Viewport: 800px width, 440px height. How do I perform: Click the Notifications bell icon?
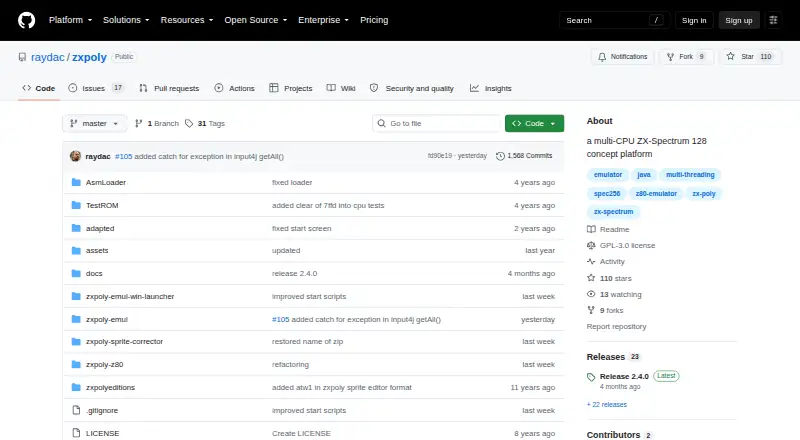point(602,57)
